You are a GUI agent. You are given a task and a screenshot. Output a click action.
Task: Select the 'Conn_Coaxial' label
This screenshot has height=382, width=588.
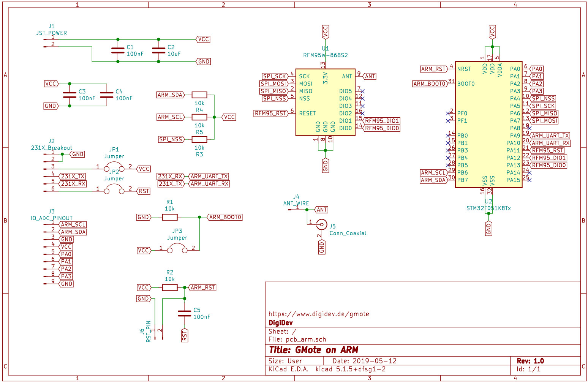point(348,233)
